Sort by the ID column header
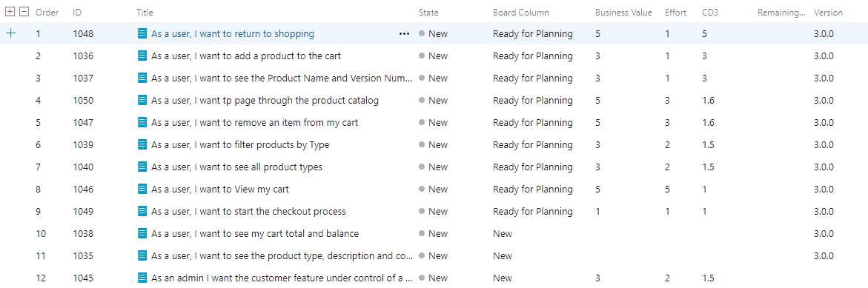Screen dimensions: 868x288 pos(77,12)
